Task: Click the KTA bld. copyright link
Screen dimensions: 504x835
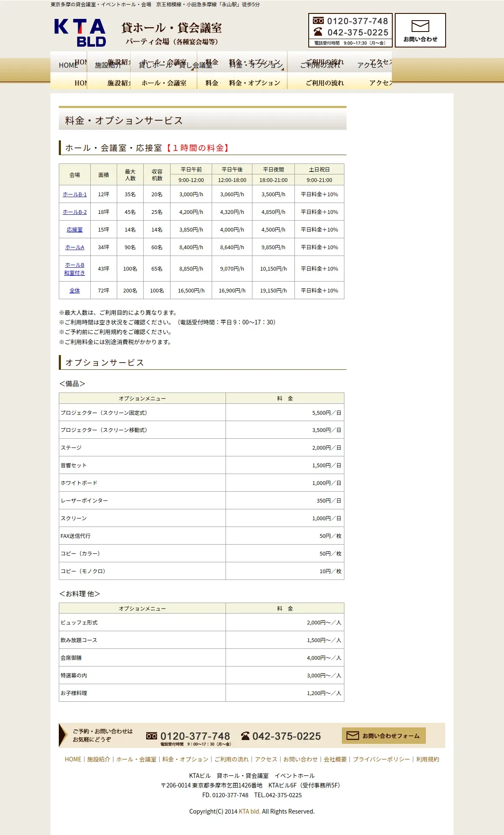Action: (x=249, y=811)
